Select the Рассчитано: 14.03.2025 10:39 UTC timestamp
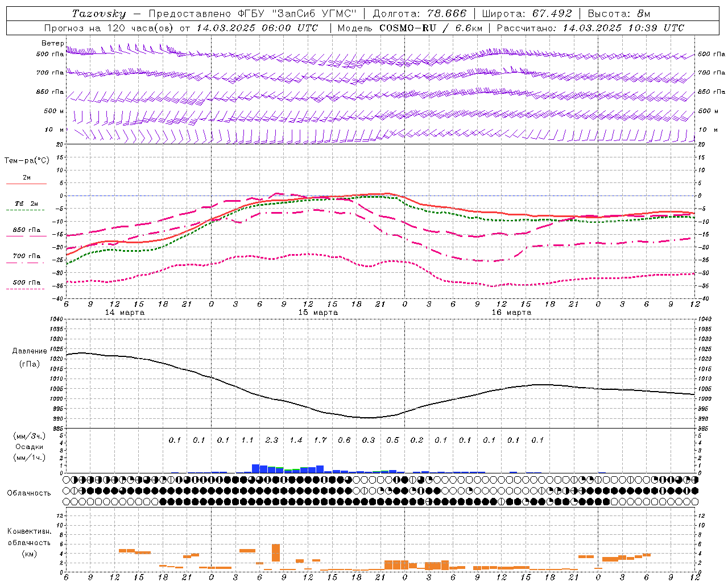Screen dimensions: 728x582 coord(590,28)
